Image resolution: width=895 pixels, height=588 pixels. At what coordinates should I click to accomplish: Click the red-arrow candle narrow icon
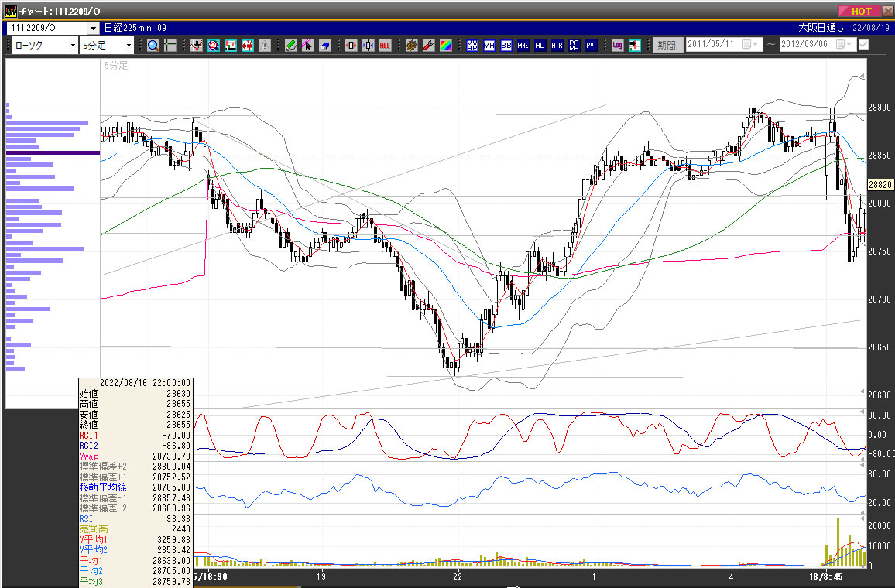point(351,46)
